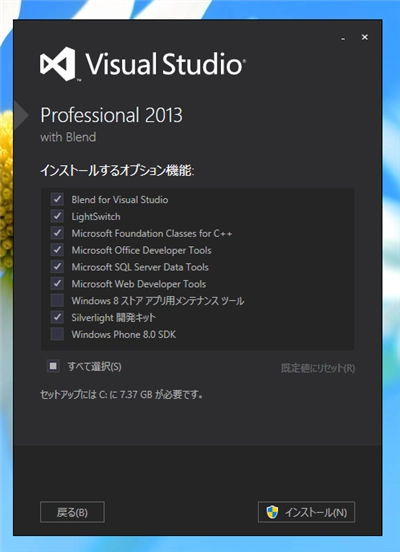Click the インストール(N) install button
The image size is (400, 552).
point(306,512)
